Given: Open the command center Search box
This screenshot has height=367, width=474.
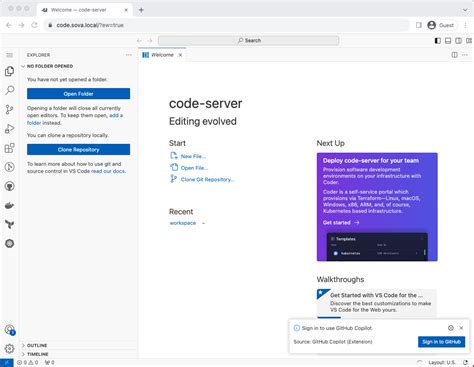Looking at the screenshot, I should 249,41.
